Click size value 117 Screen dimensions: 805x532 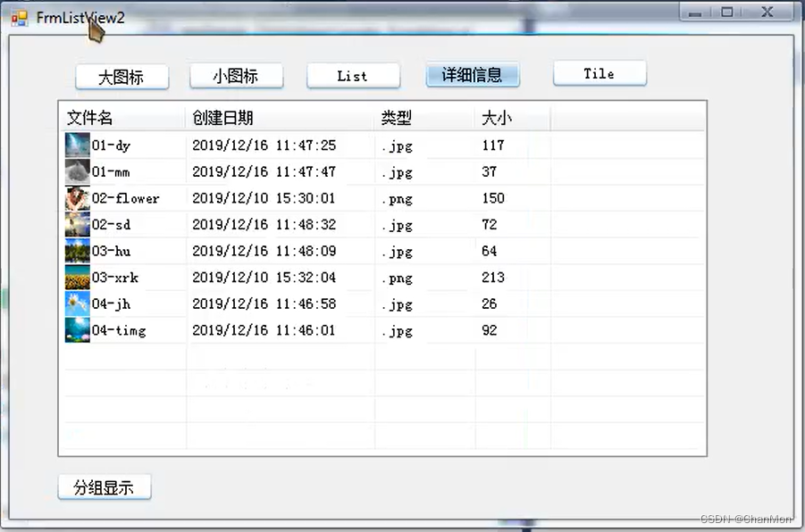(493, 145)
